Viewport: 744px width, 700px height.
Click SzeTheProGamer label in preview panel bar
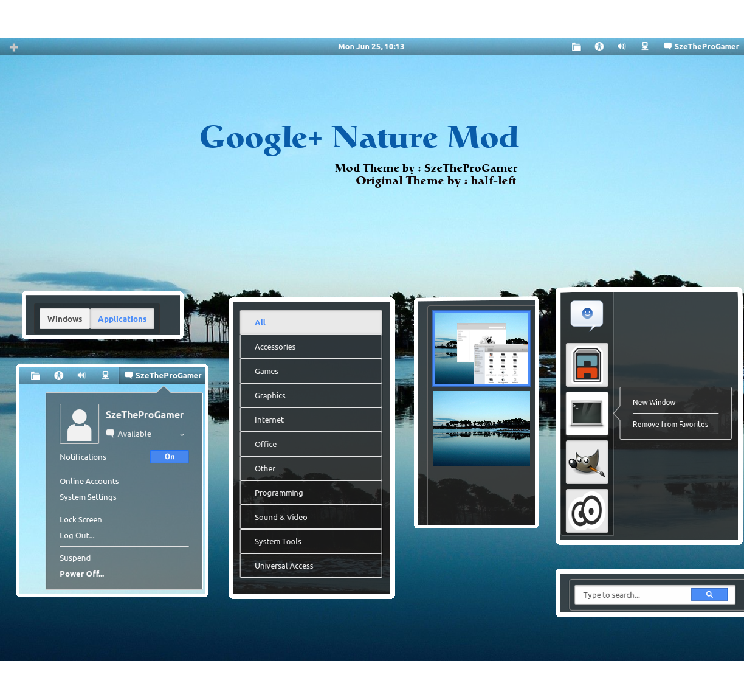(168, 376)
